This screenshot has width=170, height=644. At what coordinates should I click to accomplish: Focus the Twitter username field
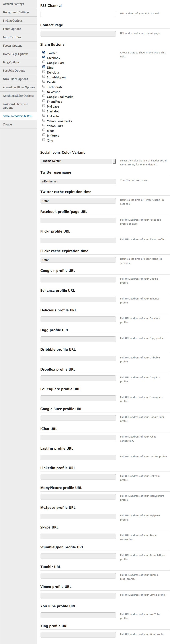click(78, 181)
